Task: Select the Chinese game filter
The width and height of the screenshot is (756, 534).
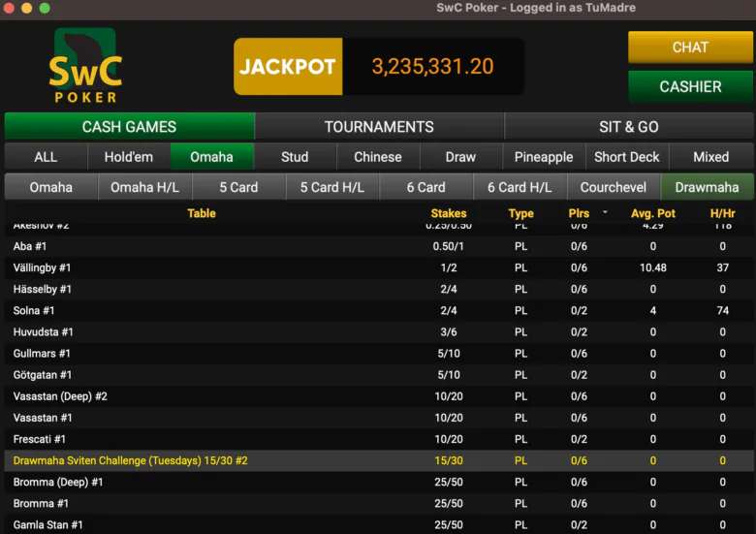Action: 378,157
